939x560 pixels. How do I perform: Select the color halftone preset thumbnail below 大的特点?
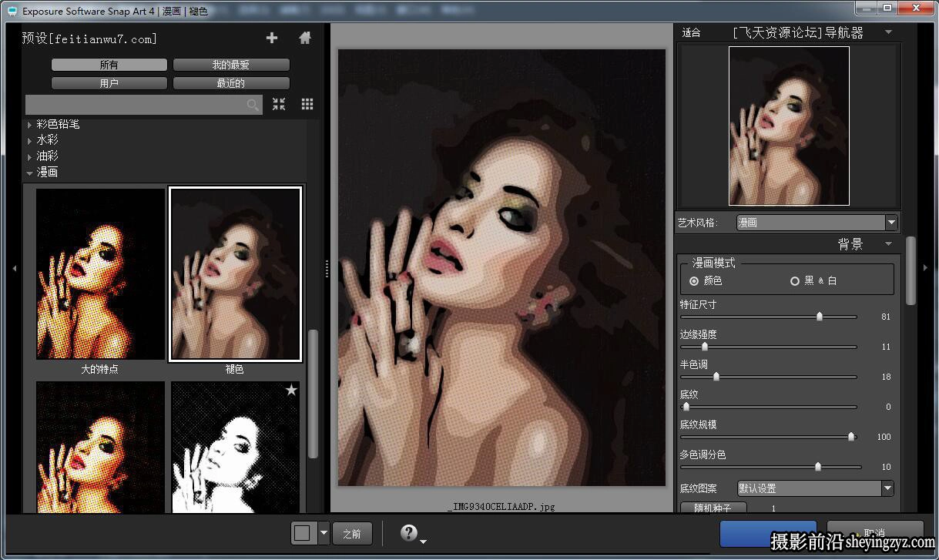(100, 447)
